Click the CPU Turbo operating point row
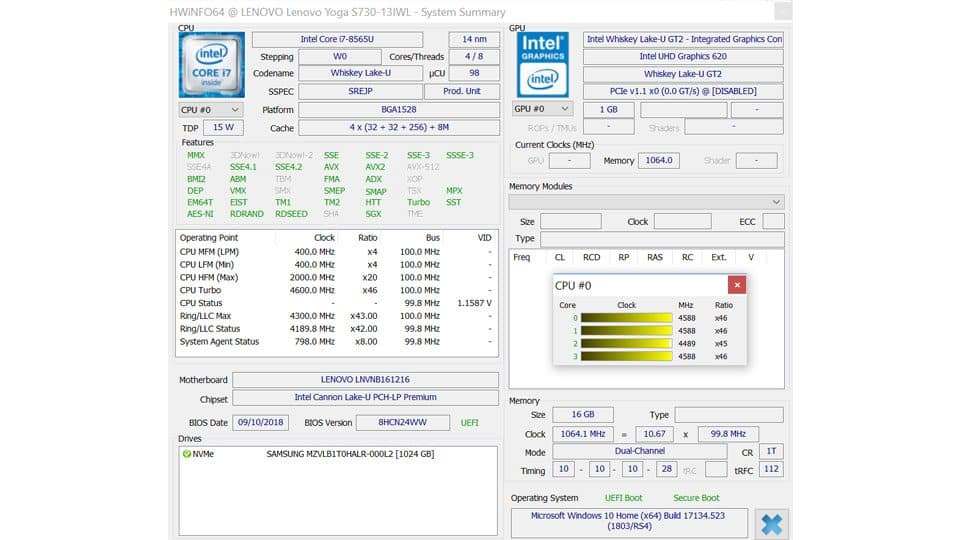 tap(336, 290)
